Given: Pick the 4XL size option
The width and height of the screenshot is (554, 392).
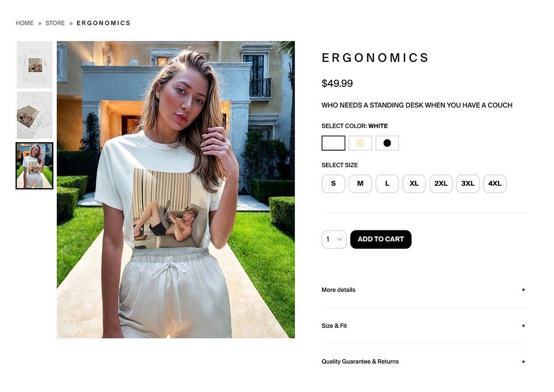Looking at the screenshot, I should point(495,184).
